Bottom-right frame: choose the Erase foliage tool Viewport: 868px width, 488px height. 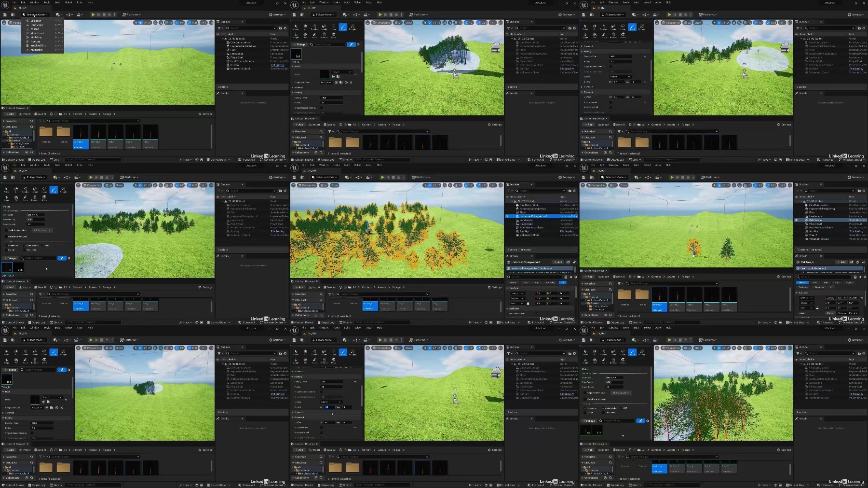[x=604, y=361]
